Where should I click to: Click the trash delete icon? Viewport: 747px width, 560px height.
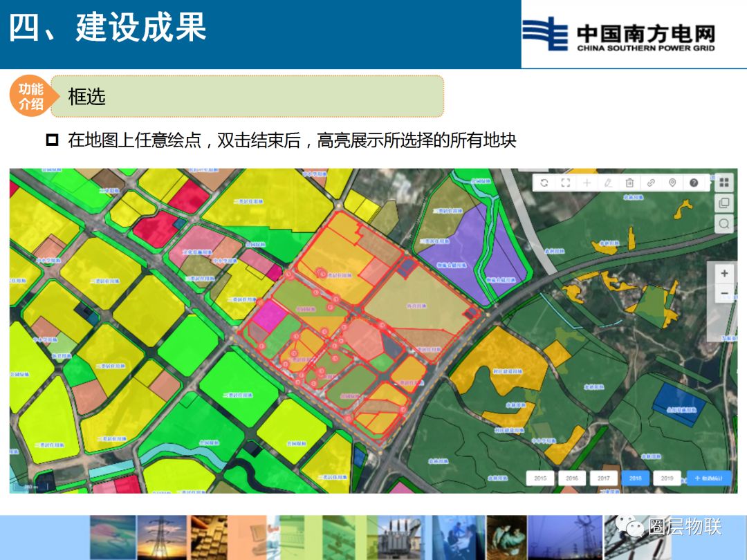click(630, 183)
